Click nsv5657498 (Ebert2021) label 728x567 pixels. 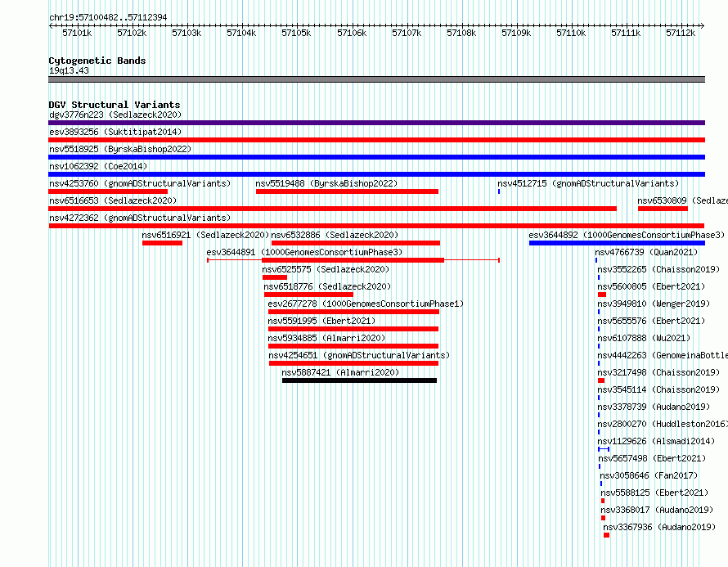(x=652, y=458)
